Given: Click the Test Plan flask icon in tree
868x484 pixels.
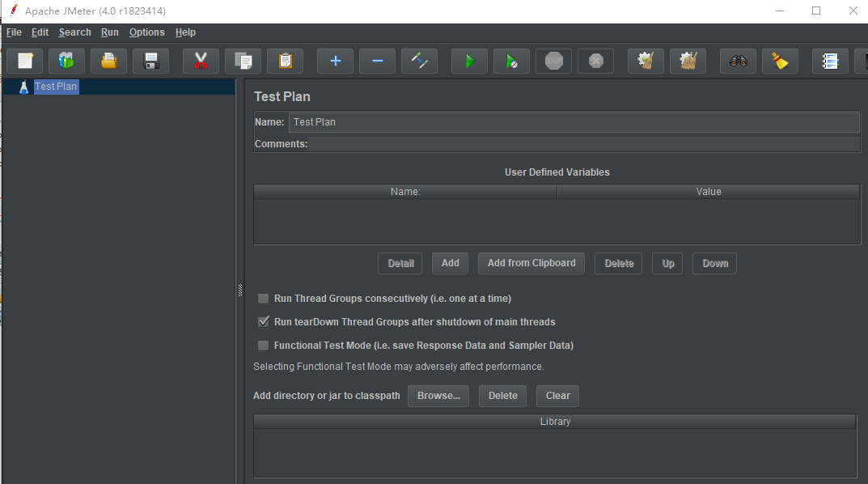Looking at the screenshot, I should [23, 87].
